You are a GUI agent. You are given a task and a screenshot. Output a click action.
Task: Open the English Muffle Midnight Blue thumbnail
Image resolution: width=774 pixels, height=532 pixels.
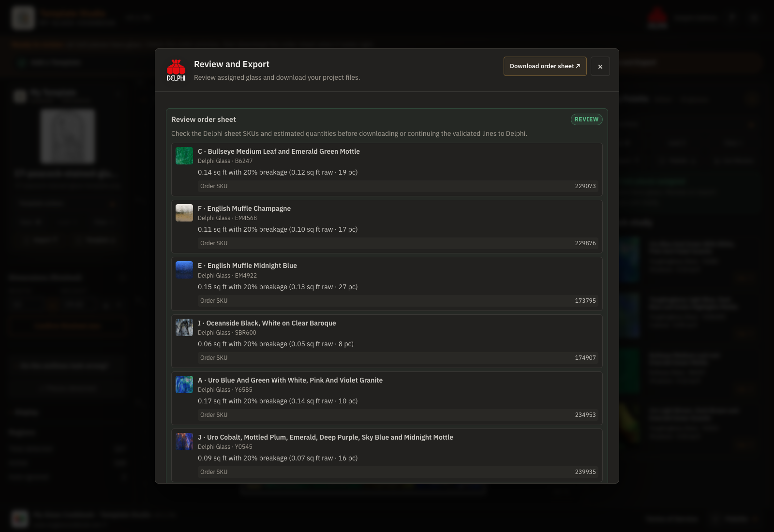184,270
